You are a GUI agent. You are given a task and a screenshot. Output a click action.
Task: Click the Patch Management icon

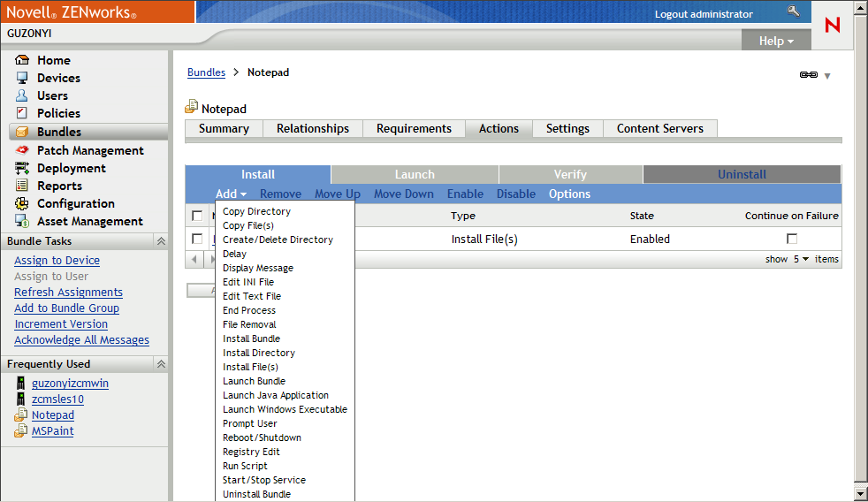21,150
